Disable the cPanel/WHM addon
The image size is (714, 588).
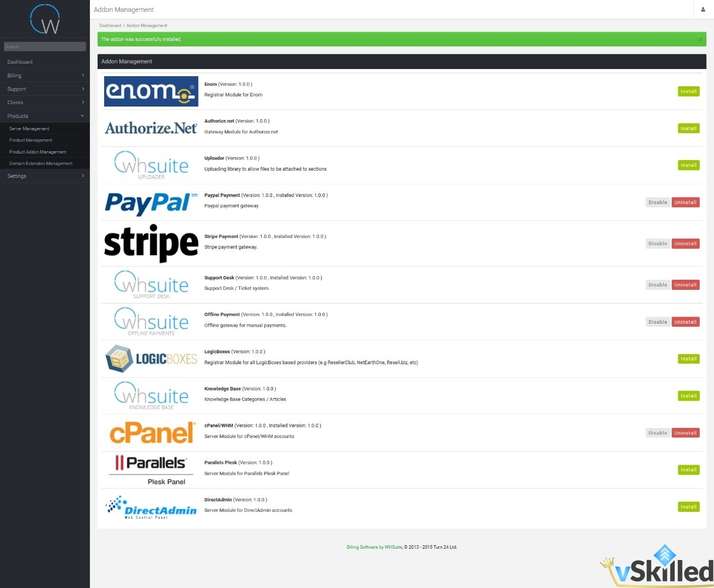click(x=658, y=433)
